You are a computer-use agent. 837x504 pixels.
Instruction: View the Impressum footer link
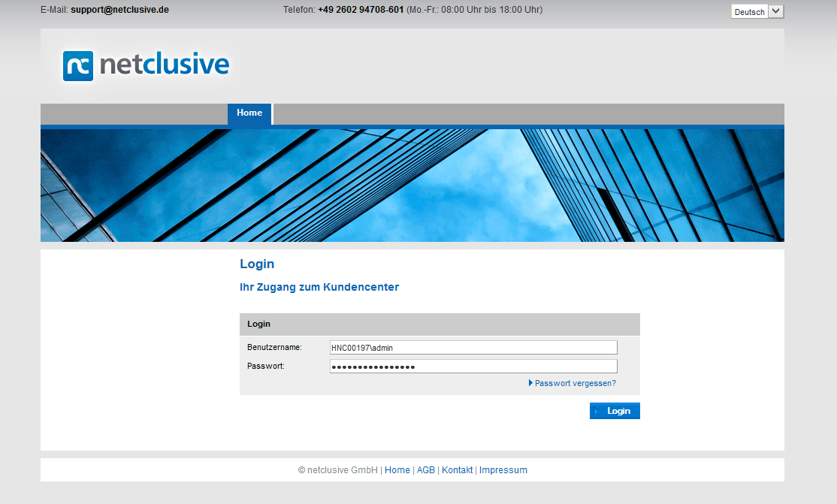pos(503,470)
